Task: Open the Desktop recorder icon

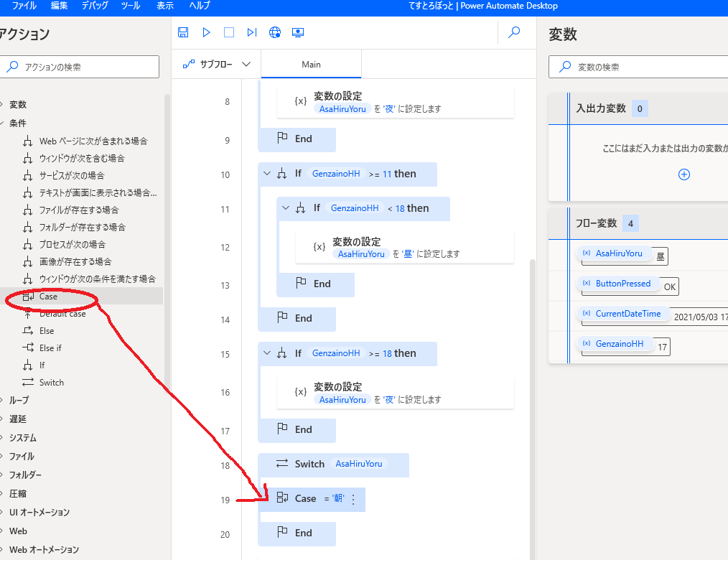Action: (298, 32)
